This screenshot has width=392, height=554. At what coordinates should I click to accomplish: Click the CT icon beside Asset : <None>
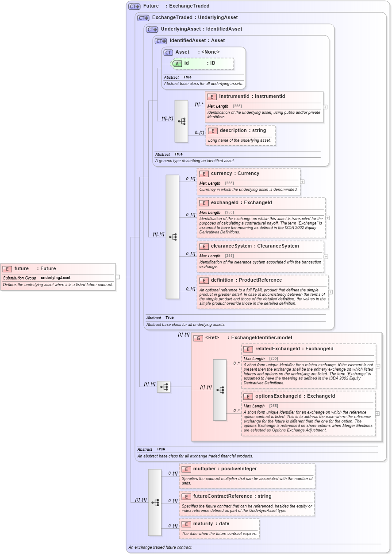168,53
